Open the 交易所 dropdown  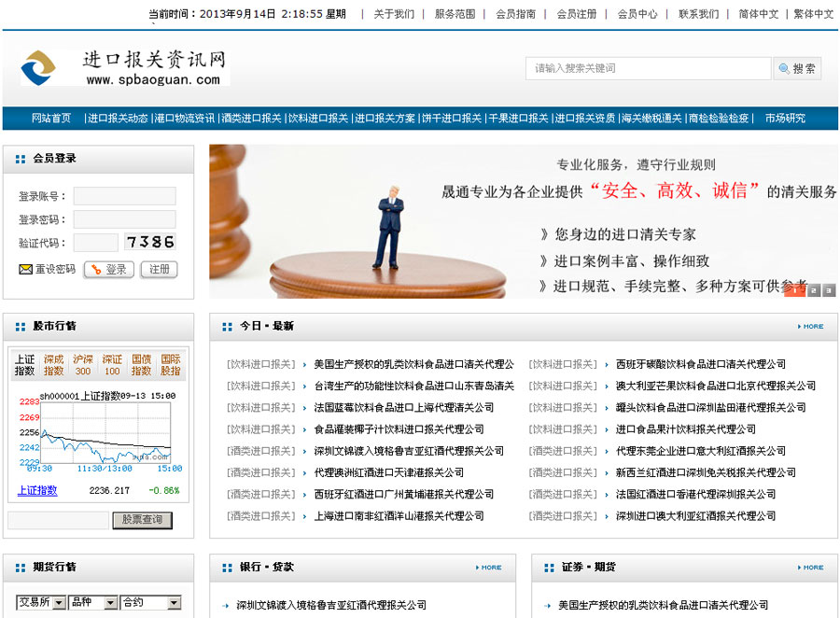point(41,602)
